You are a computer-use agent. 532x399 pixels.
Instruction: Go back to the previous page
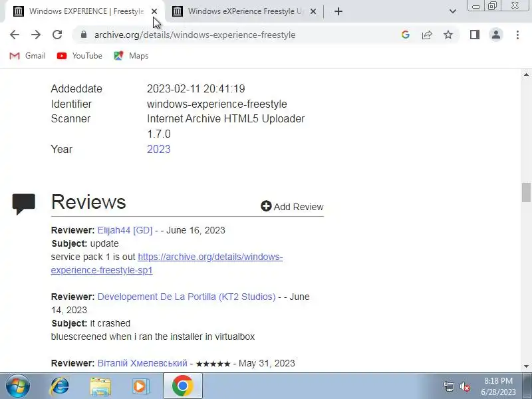(15, 35)
